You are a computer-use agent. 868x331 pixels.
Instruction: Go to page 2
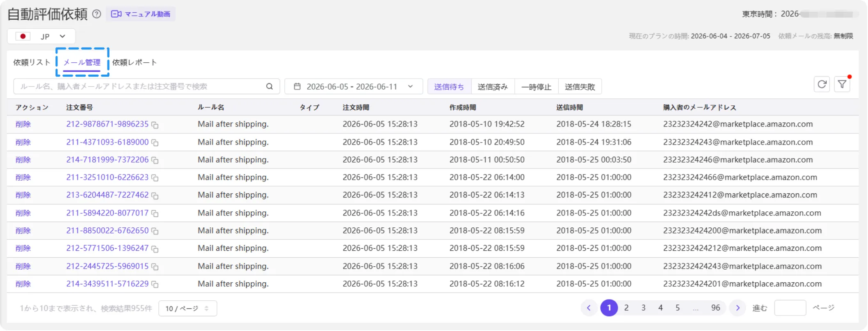(x=626, y=308)
